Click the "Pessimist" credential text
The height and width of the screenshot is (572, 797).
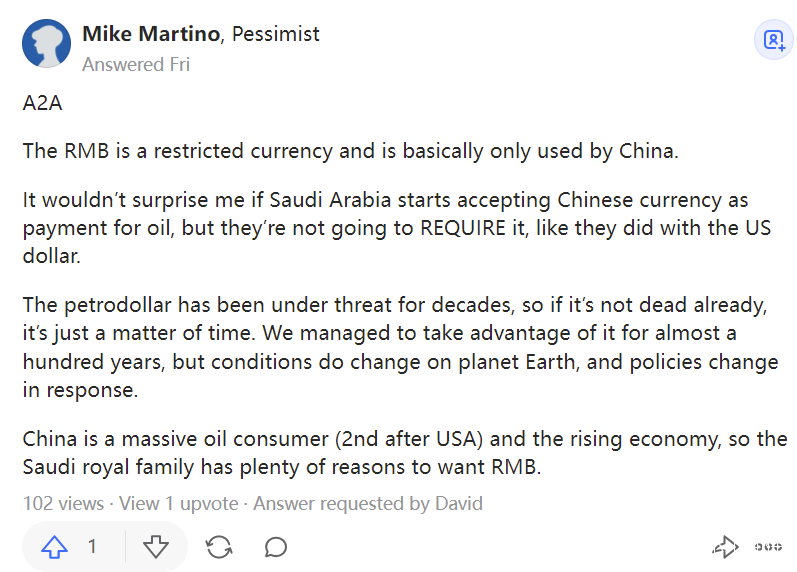276,34
